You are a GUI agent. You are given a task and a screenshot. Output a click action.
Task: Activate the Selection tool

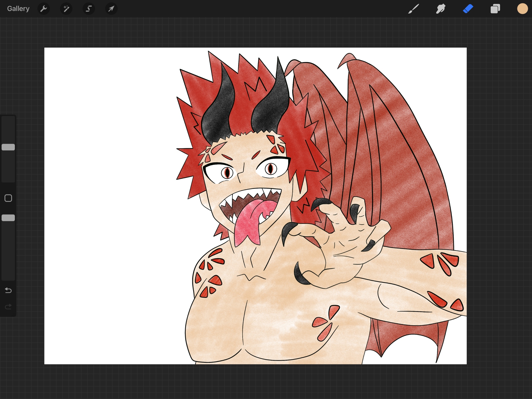[89, 9]
